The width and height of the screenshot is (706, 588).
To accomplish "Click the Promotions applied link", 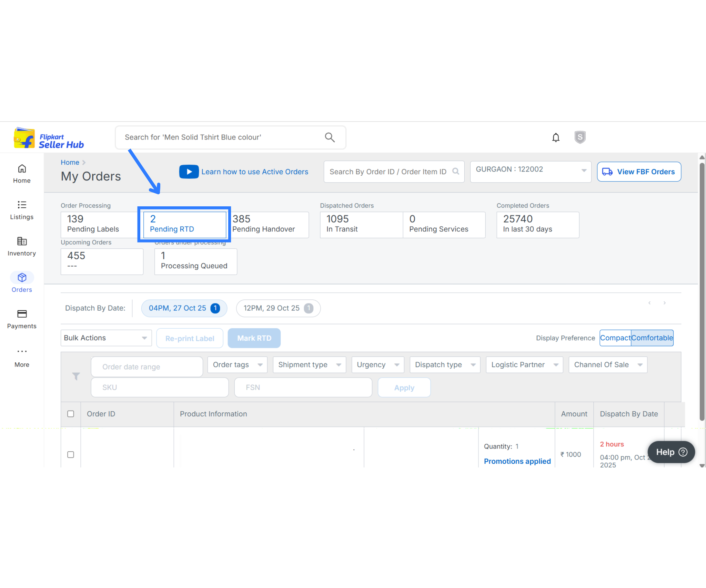I will (517, 461).
